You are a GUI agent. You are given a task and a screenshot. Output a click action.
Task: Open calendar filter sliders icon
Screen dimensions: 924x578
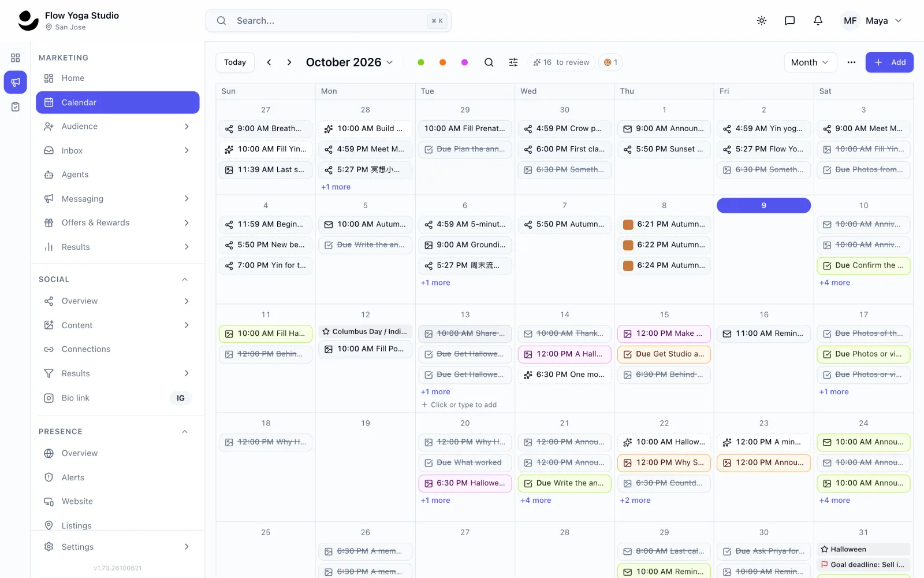tap(513, 62)
